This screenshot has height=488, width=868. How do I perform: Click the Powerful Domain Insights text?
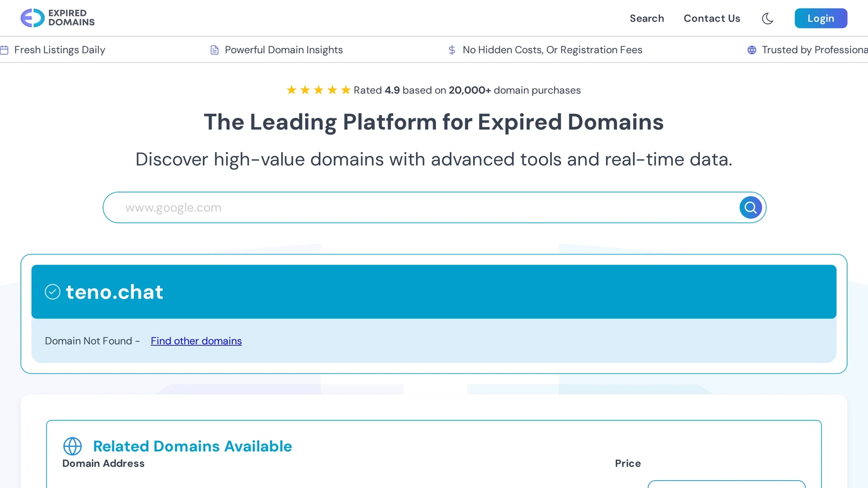coord(283,50)
